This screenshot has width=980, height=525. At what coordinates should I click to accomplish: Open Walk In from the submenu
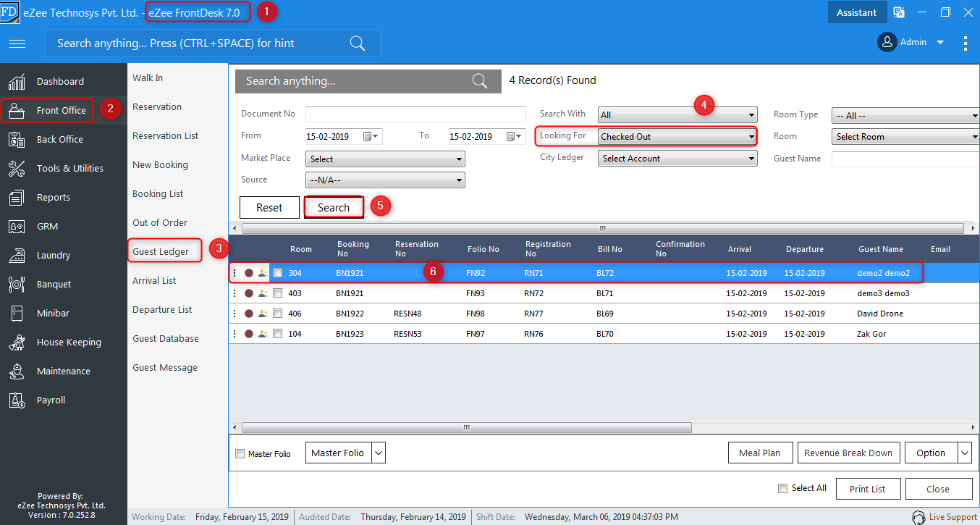coord(148,77)
